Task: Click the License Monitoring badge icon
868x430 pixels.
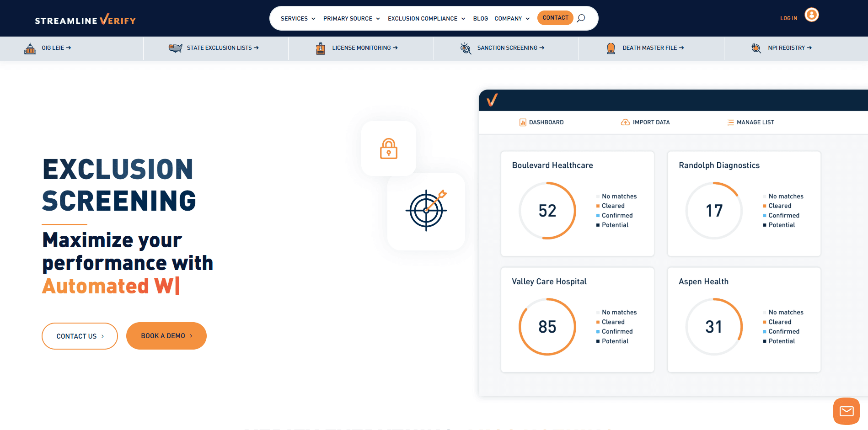Action: (x=321, y=48)
